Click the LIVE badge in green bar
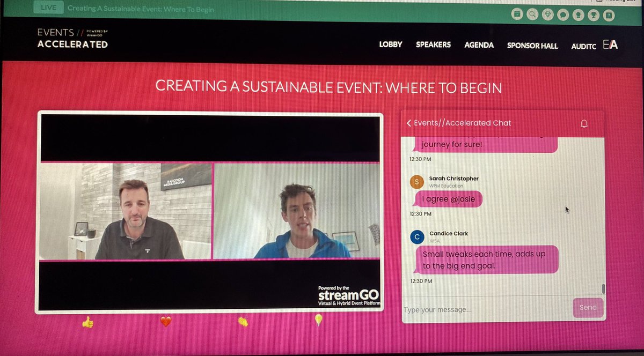 [x=48, y=9]
